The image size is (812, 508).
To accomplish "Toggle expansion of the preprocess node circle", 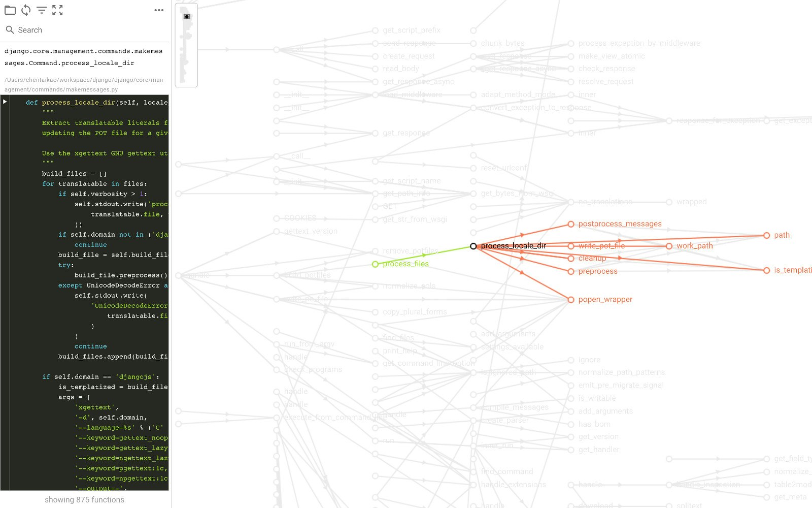I will pos(571,271).
